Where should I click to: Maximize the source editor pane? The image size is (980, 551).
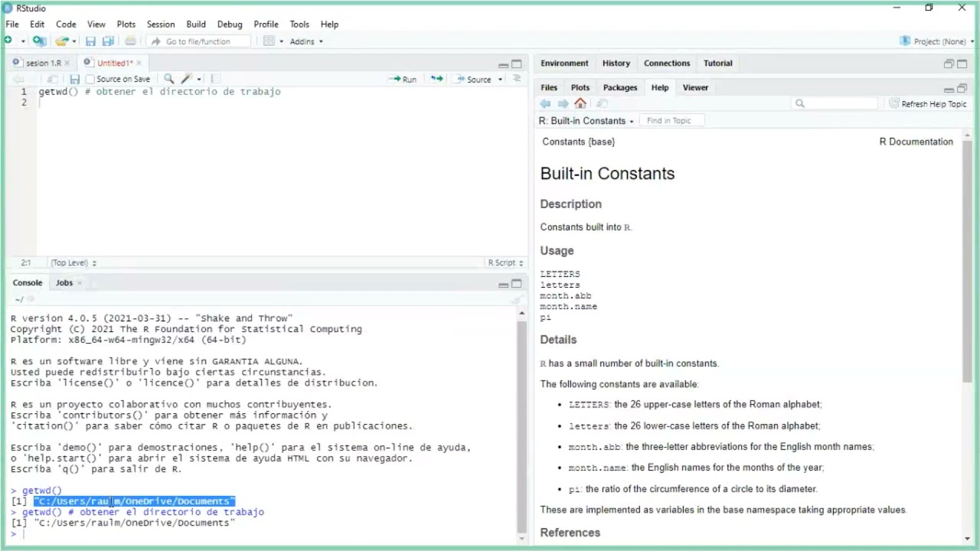(x=517, y=64)
